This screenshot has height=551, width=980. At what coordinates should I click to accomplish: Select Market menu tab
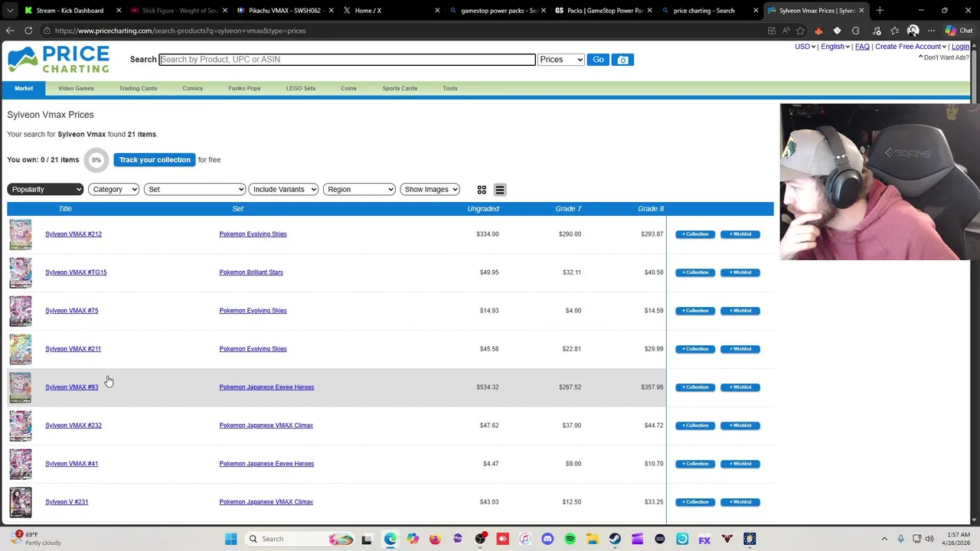coord(24,89)
